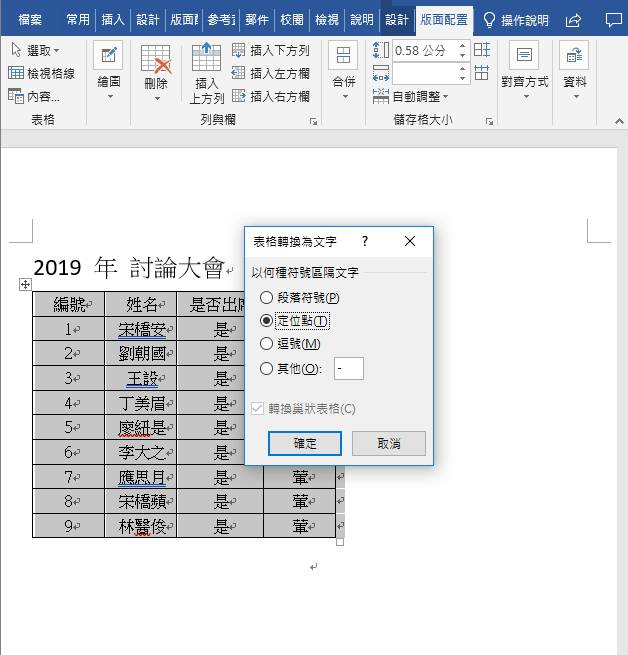Switch to the Layout (版面配置) table tab

pos(444,20)
